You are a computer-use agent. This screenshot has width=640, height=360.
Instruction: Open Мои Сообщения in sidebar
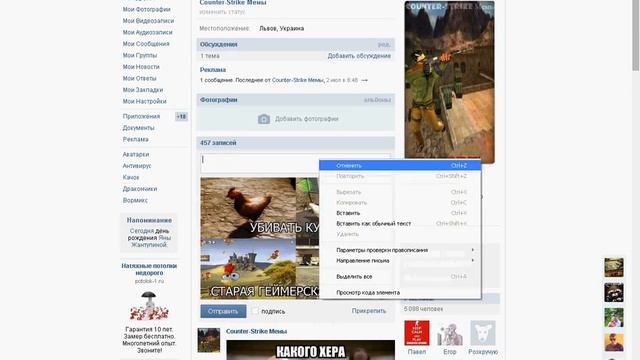click(x=146, y=44)
